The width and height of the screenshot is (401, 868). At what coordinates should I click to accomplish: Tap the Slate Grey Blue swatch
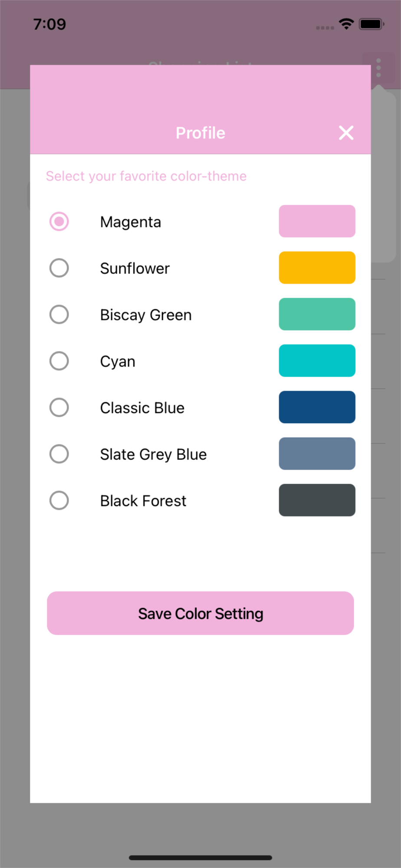tap(317, 454)
